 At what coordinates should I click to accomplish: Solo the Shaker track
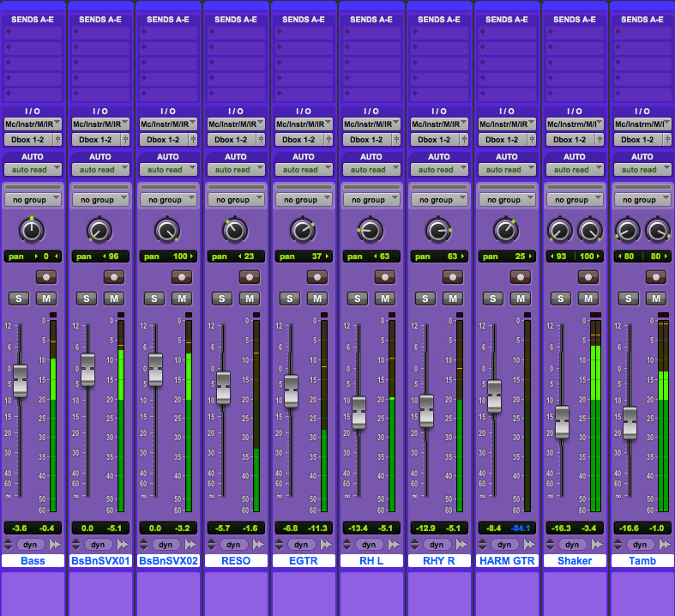coord(560,299)
